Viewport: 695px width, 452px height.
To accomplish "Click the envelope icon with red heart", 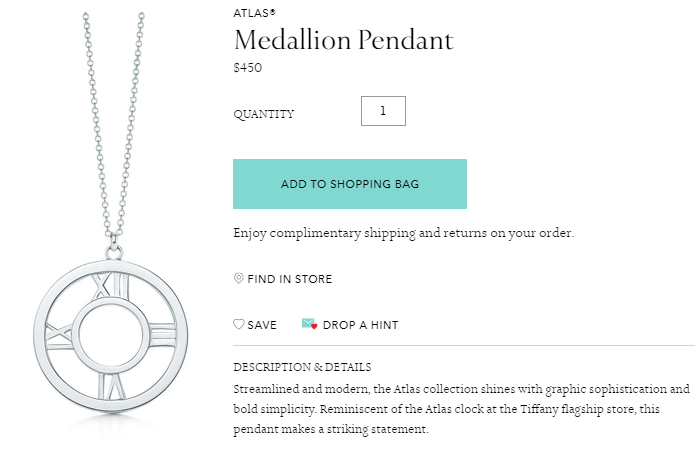I will 309,325.
